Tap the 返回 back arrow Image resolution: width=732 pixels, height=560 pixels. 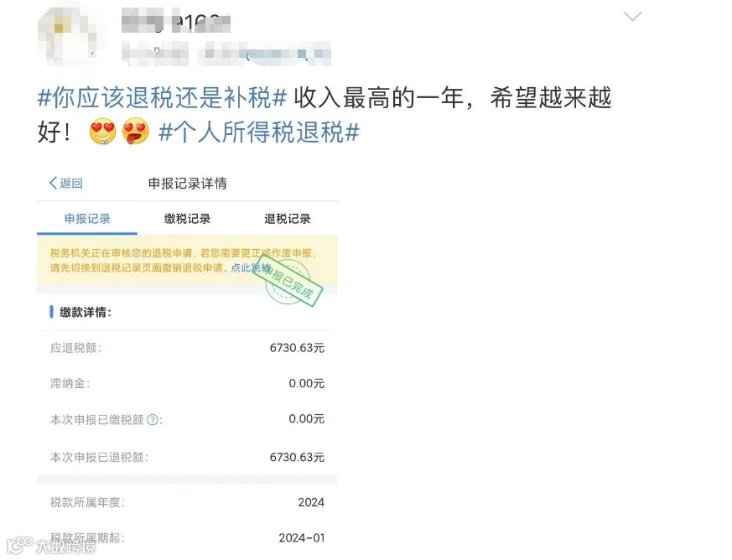pyautogui.click(x=66, y=183)
